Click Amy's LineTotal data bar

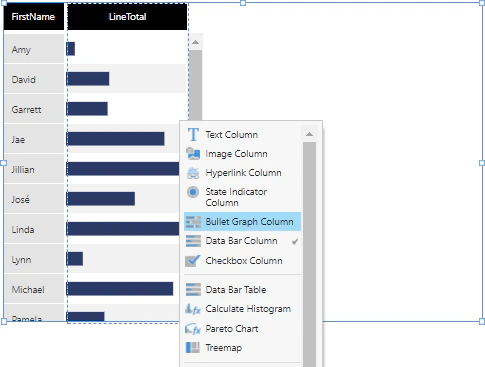tap(71, 49)
